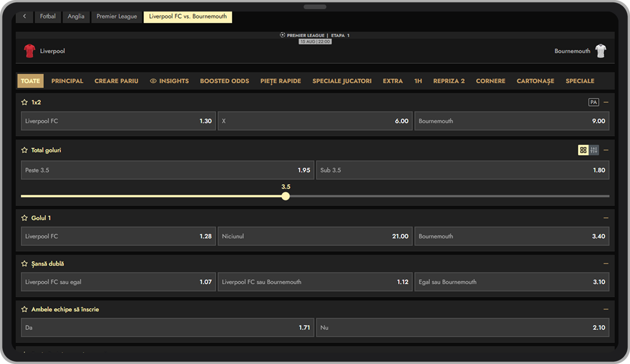Click the 3.5 value above the slider

(286, 187)
